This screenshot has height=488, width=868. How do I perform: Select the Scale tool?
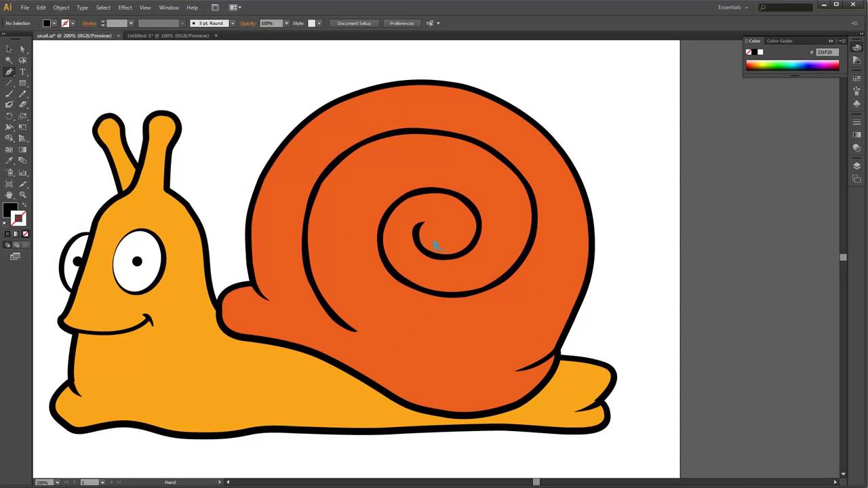coord(22,116)
